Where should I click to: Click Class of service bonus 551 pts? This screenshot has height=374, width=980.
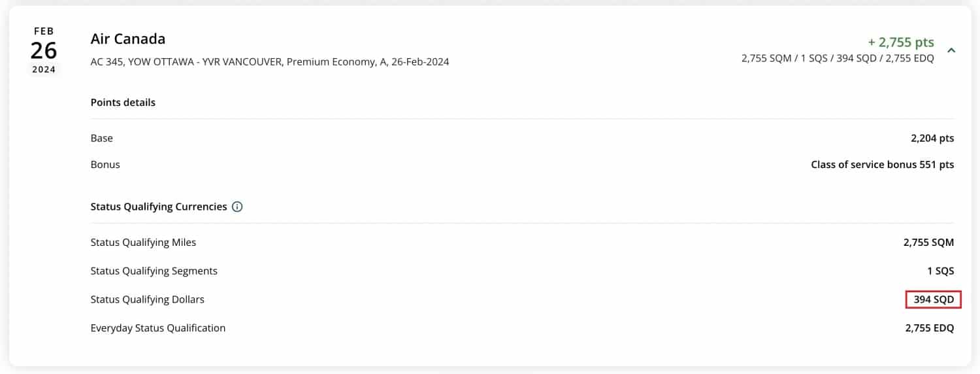(882, 164)
